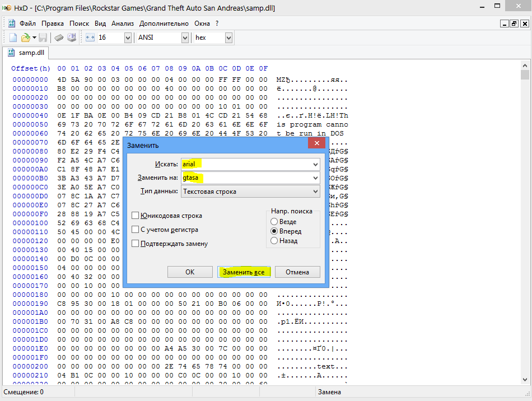Restore the samp.dll child document window
Viewport: 532px width, 401px height.
tap(514, 24)
